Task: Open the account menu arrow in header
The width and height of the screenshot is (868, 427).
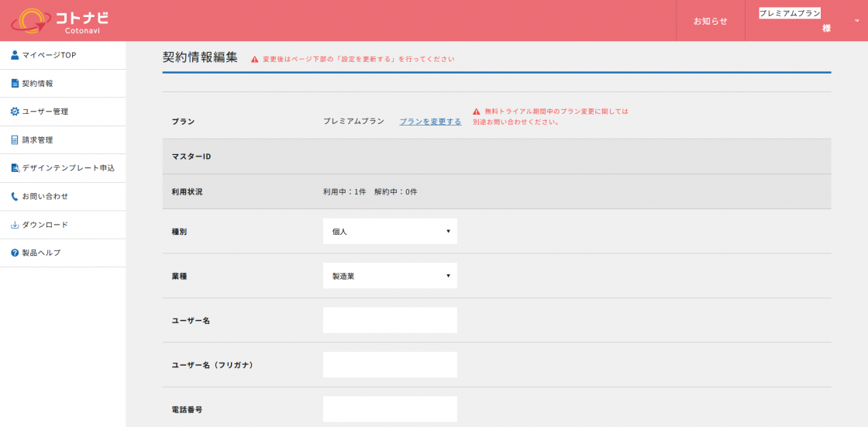Action: pyautogui.click(x=856, y=21)
